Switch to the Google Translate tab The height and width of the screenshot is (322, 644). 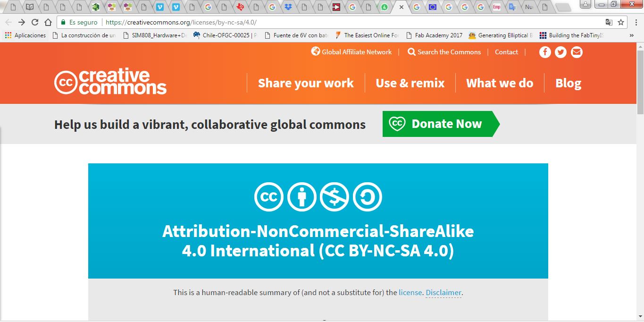coord(512,7)
